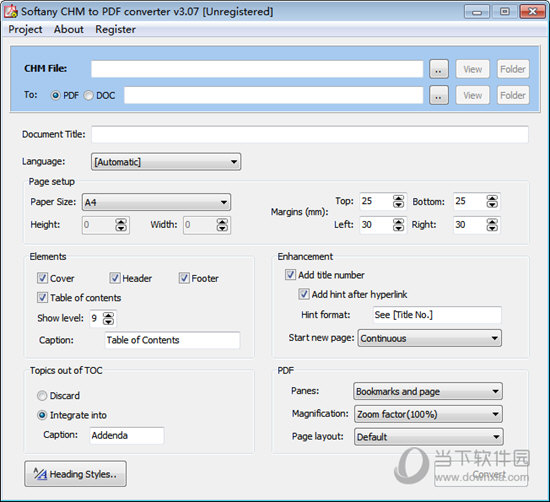Viewport: 550px width, 502px height.
Task: Click Folder button on the CHM File row
Action: [x=513, y=69]
